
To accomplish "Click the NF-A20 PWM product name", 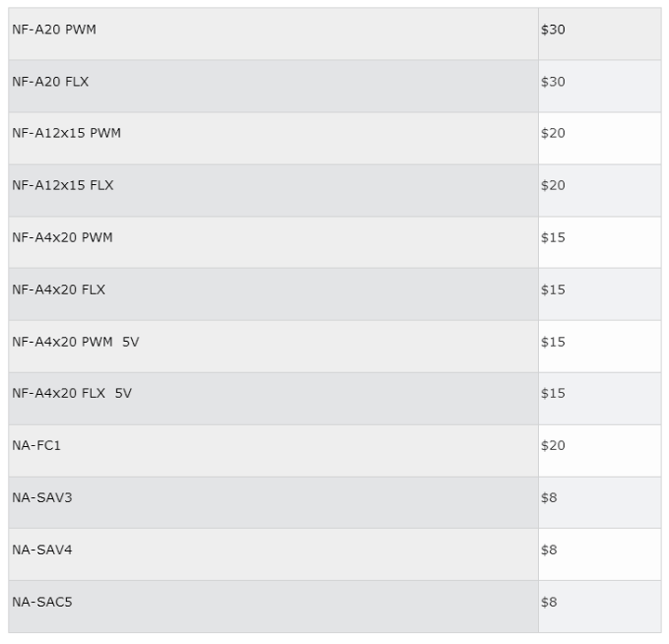I will pyautogui.click(x=54, y=30).
